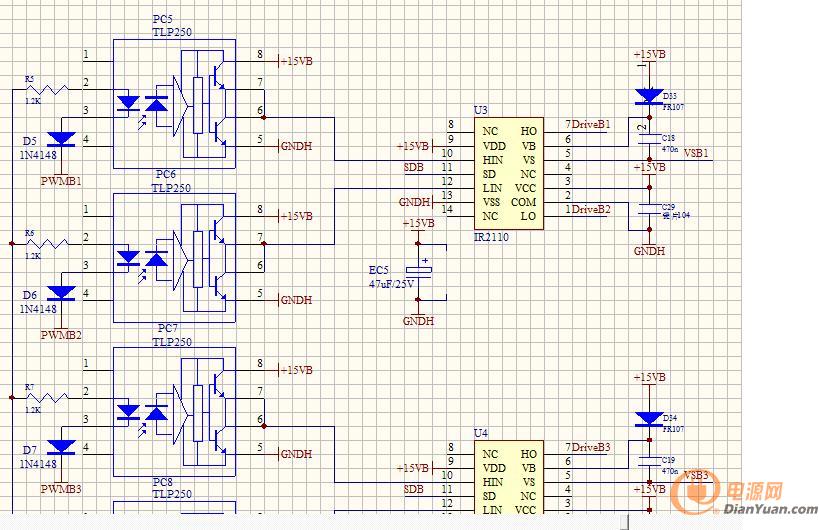Click GNDH label at U3 VSS pin

coord(414,202)
